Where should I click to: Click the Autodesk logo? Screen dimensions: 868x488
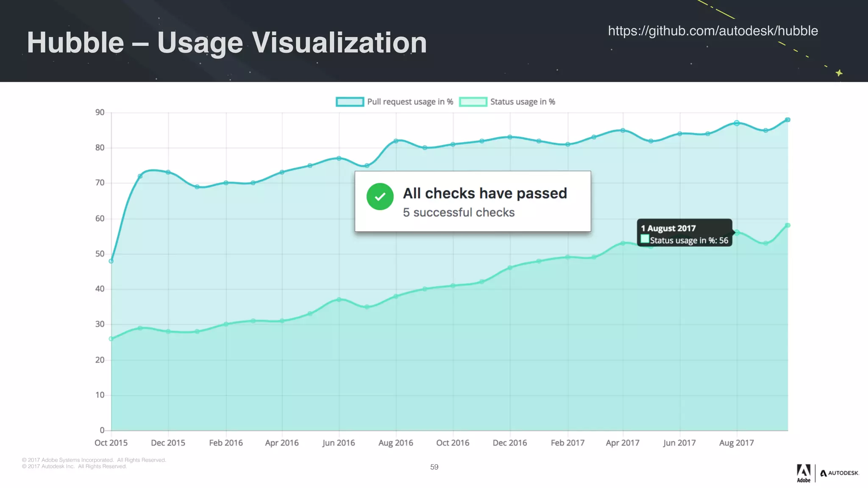point(839,473)
